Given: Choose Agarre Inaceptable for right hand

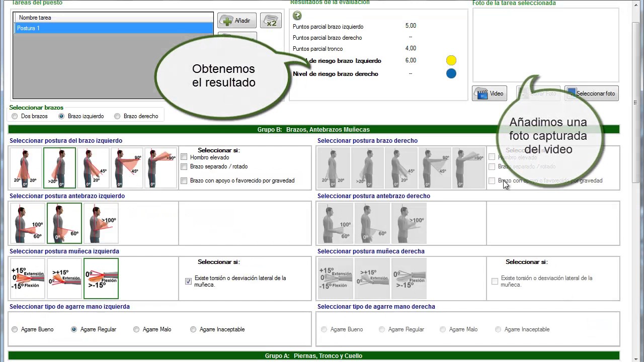Looking at the screenshot, I should tap(498, 329).
